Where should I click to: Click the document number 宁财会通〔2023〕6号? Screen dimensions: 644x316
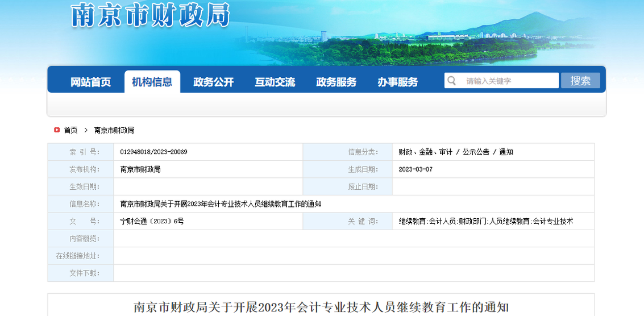click(152, 221)
